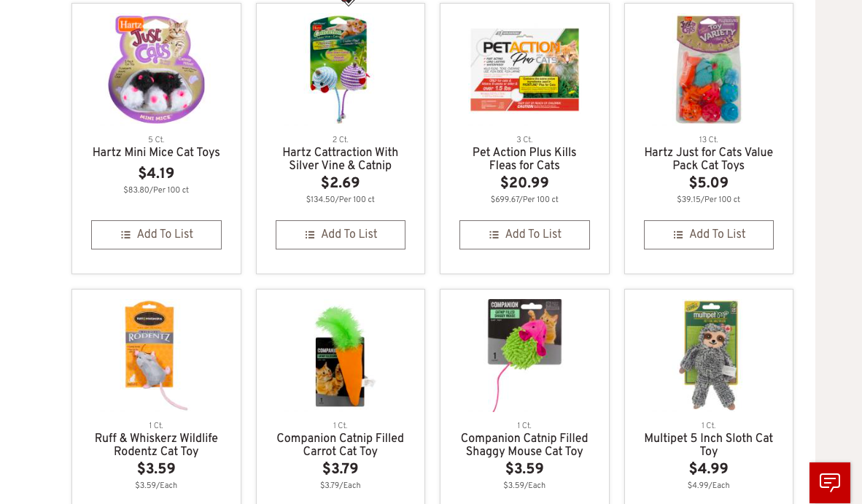The width and height of the screenshot is (862, 504).
Task: Add Hartz Mini Mice Cat Toys to list
Action: 156,235
